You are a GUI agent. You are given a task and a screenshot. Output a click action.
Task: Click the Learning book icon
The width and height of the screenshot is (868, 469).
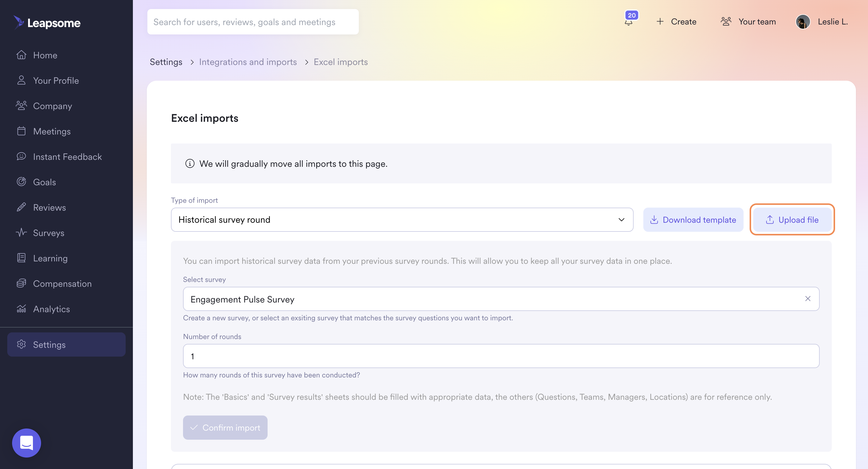(x=21, y=258)
